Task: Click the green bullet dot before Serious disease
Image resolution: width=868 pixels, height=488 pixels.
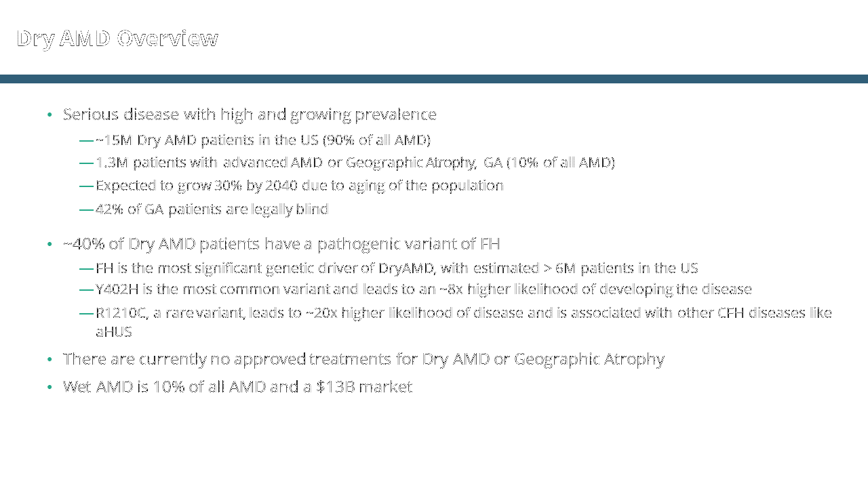Action: (50, 115)
